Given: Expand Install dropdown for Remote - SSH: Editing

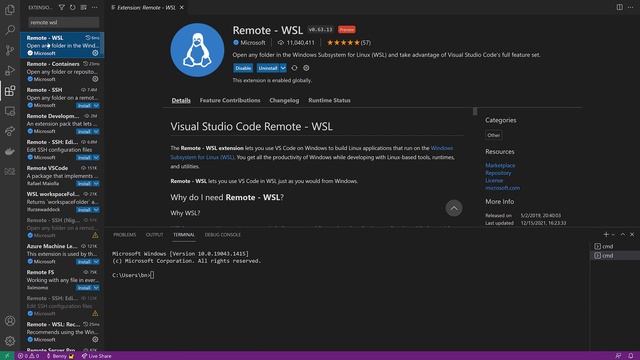Looking at the screenshot, I should 96,158.
